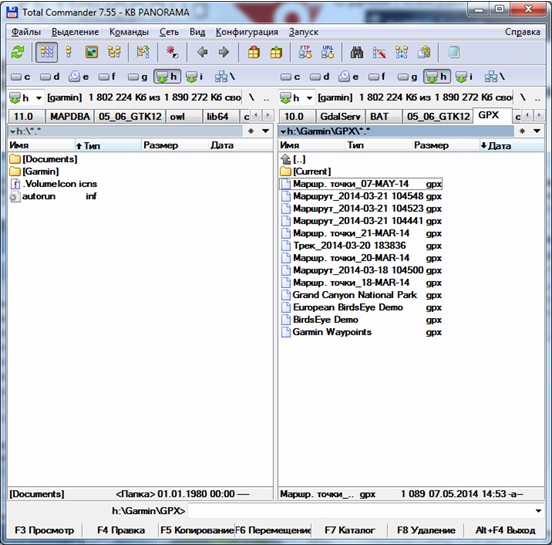The image size is (552, 545).
Task: Select Garmin Waypoints gpx file
Action: pos(362,332)
